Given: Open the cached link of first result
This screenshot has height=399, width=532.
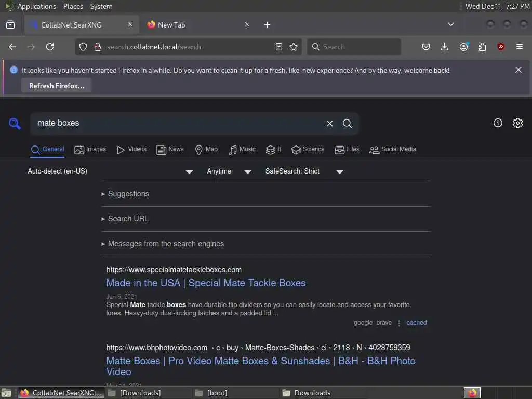Looking at the screenshot, I should (x=417, y=323).
